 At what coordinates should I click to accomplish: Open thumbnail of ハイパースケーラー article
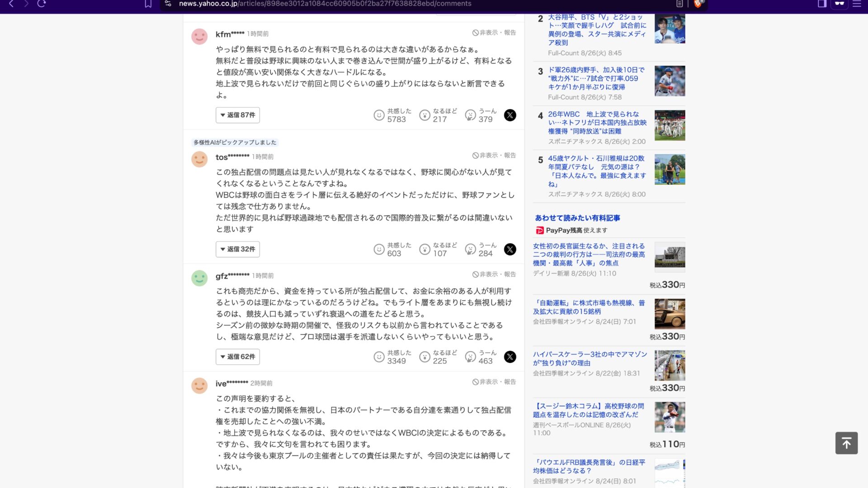coord(670,365)
